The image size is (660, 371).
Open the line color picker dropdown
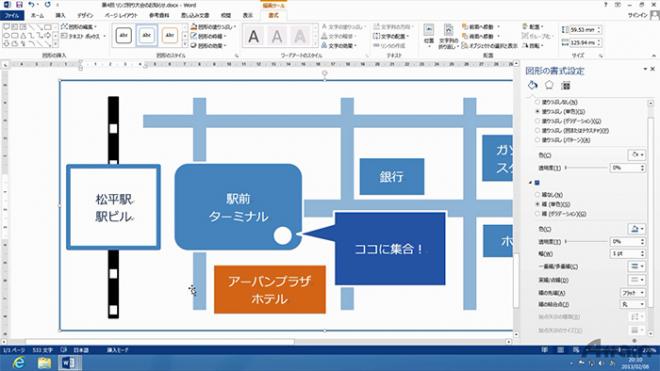[x=636, y=229]
